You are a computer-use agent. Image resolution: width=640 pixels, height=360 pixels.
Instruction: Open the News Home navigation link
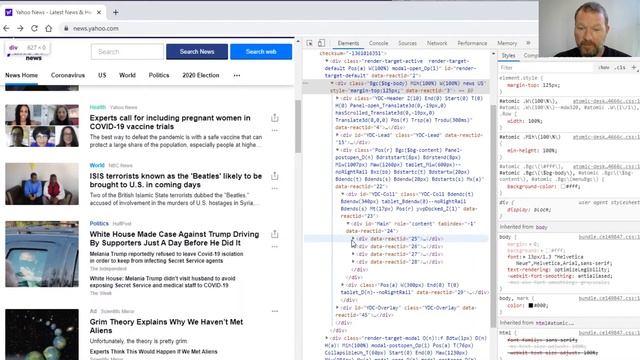pos(21,76)
